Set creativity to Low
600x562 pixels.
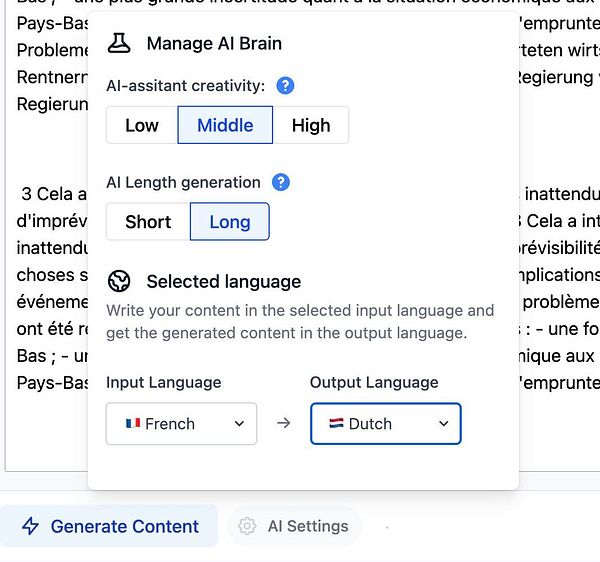click(142, 125)
